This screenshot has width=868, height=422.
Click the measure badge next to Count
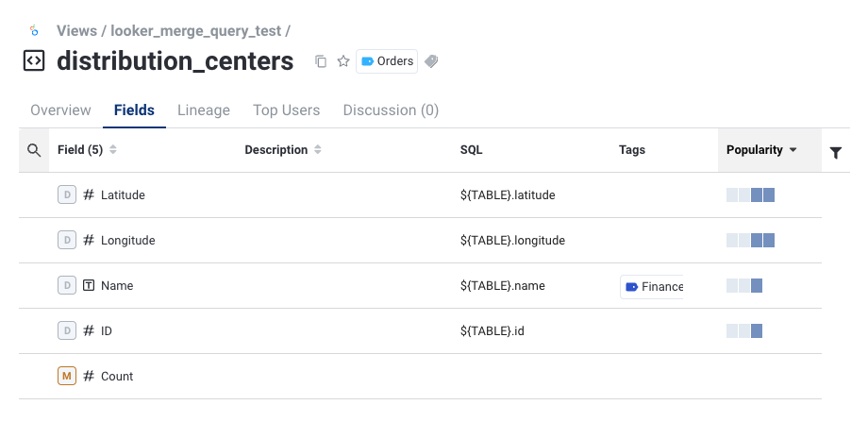pos(67,376)
